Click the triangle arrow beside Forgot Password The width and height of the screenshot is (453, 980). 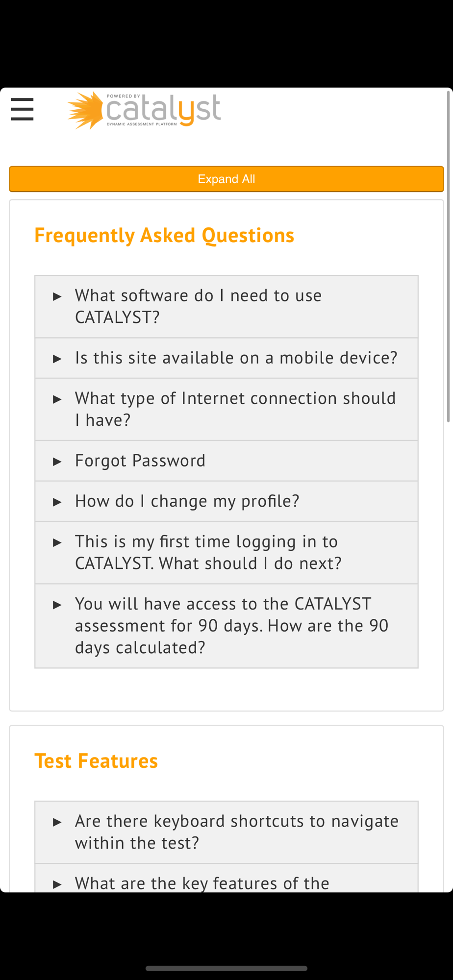pyautogui.click(x=57, y=462)
